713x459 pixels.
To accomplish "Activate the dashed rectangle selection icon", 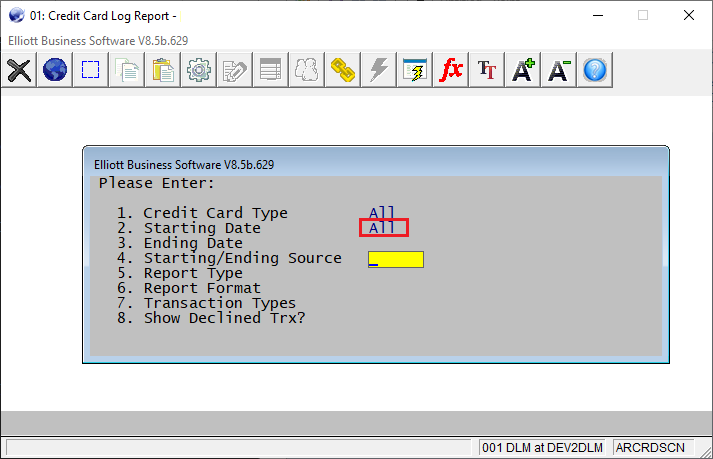I will 90,70.
